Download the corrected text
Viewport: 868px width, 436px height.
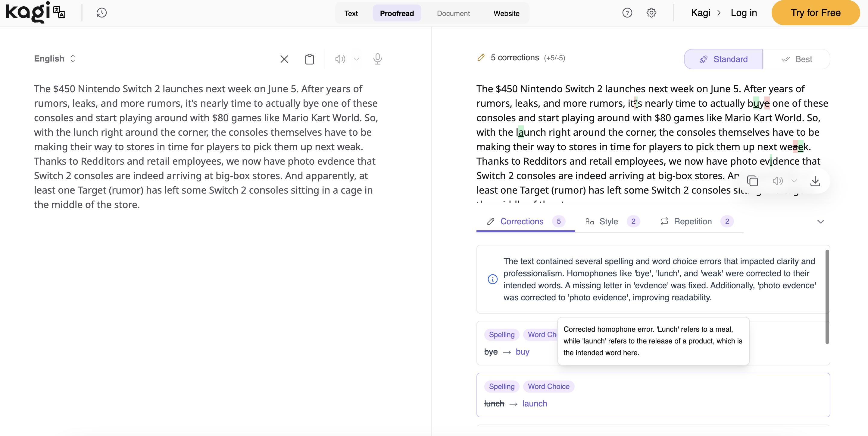pyautogui.click(x=815, y=181)
